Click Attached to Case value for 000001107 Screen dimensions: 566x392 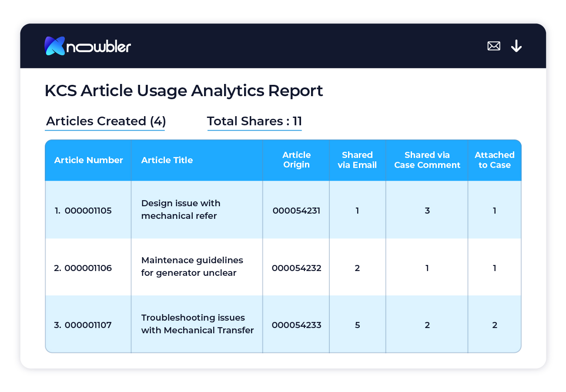tap(495, 325)
